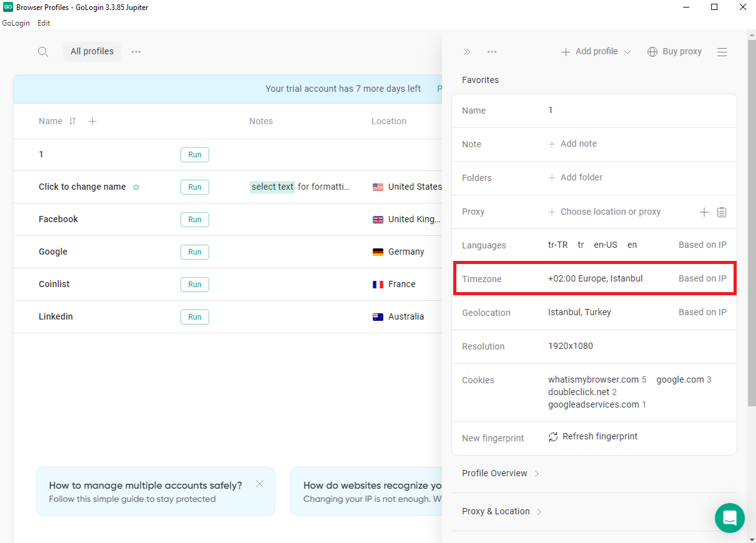Viewport: 756px width, 543px height.
Task: Collapse the side panel with double-chevron icon
Action: (x=466, y=52)
